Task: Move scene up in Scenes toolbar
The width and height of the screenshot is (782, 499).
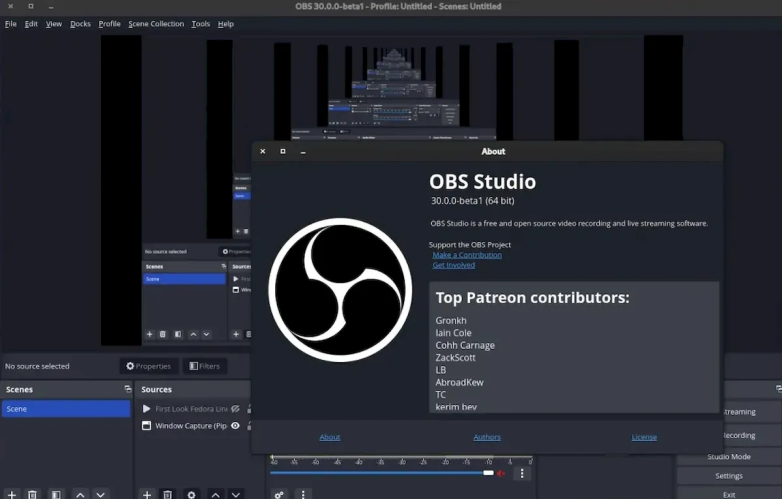Action: pos(80,495)
